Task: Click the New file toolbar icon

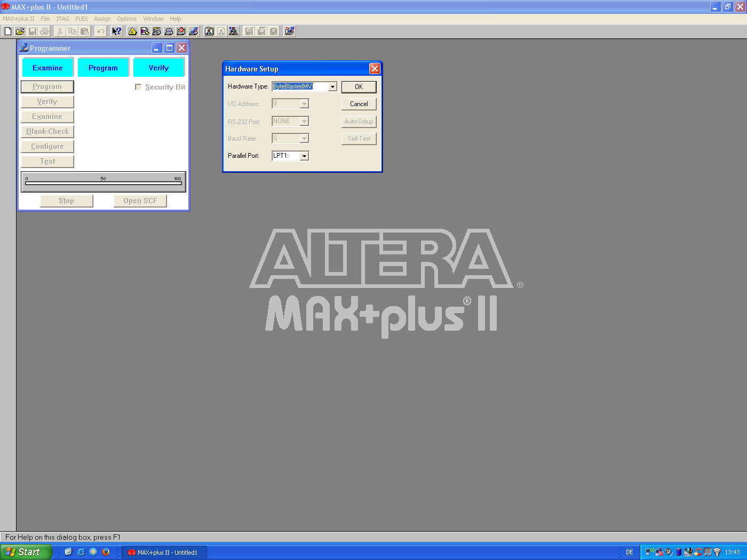Action: point(8,31)
